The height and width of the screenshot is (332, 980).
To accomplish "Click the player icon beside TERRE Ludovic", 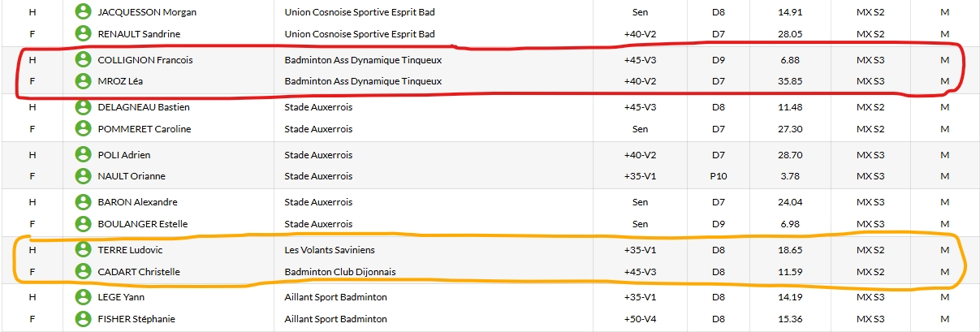I will (x=82, y=250).
